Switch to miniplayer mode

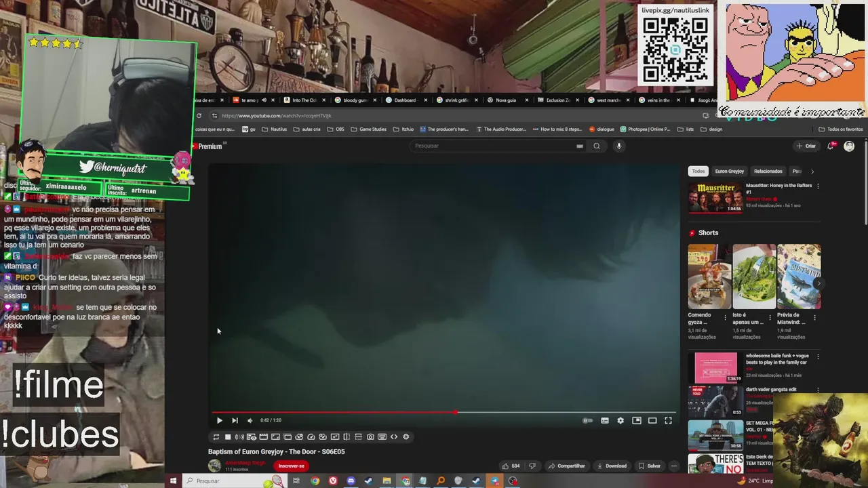636,420
